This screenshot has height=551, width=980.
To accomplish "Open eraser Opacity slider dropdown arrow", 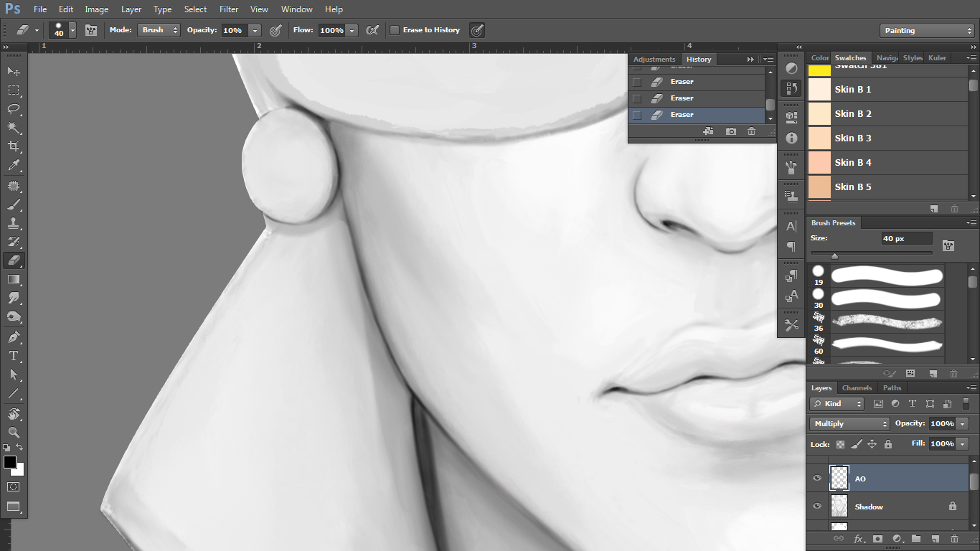I will tap(255, 30).
